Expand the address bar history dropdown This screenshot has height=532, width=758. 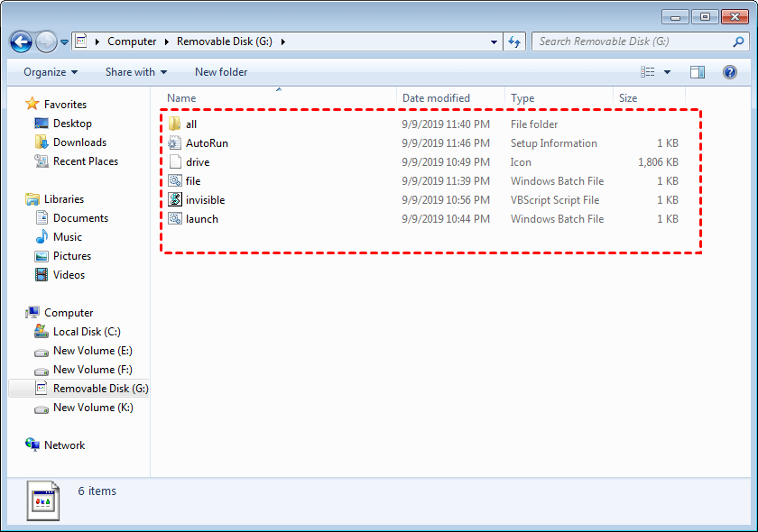click(x=494, y=41)
